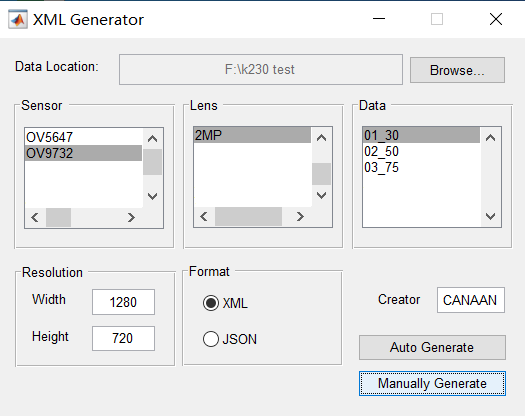Select 01_30 in Data list
525x416 pixels.
(421, 135)
